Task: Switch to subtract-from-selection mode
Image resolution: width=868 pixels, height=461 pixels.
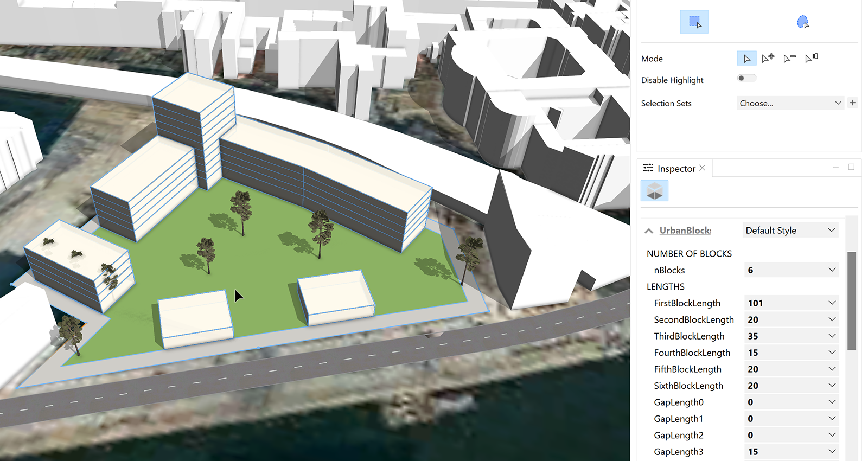Action: (x=789, y=59)
